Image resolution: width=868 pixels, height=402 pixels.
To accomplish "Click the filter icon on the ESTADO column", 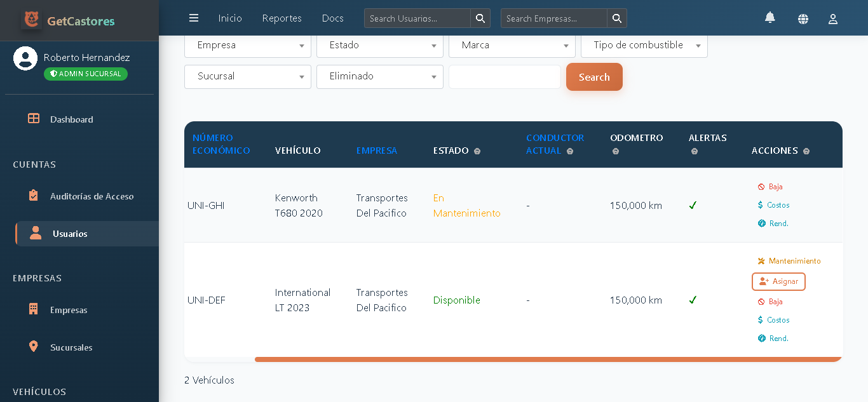I will [x=477, y=151].
